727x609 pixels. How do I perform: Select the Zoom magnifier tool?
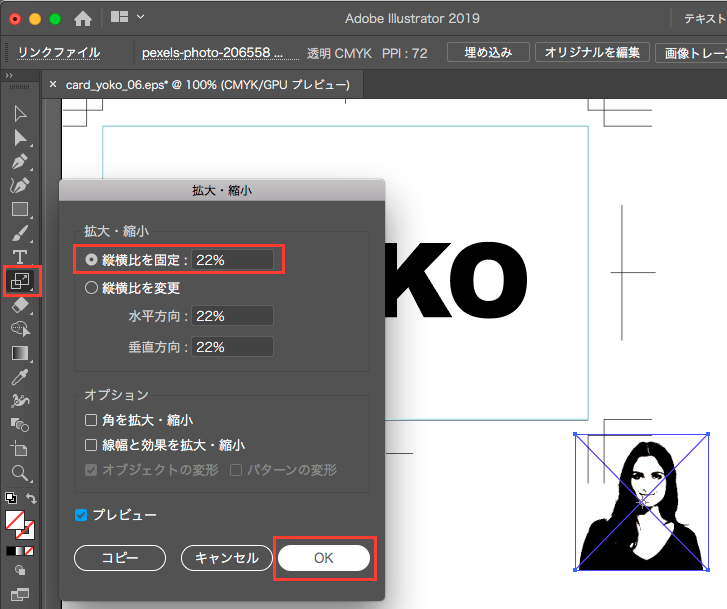(x=20, y=472)
